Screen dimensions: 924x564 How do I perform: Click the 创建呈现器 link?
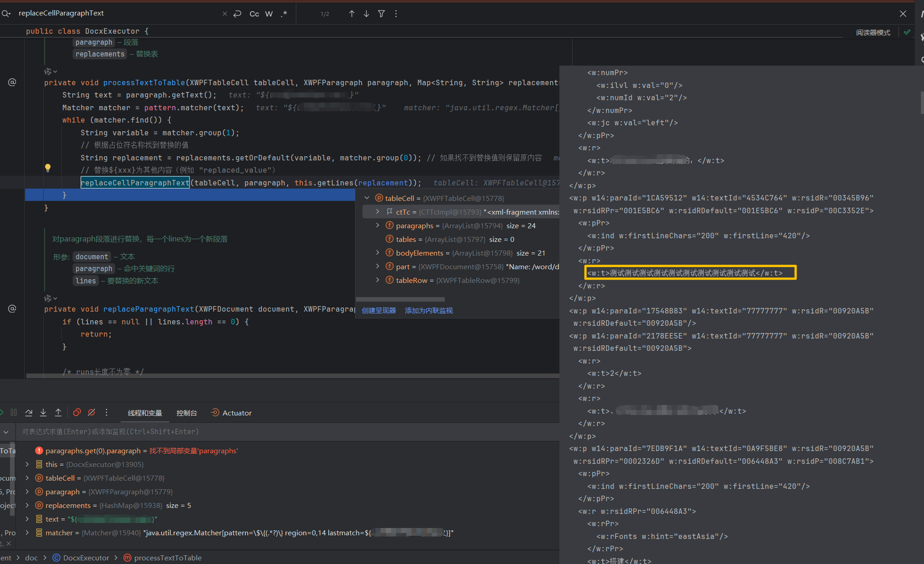tap(379, 311)
